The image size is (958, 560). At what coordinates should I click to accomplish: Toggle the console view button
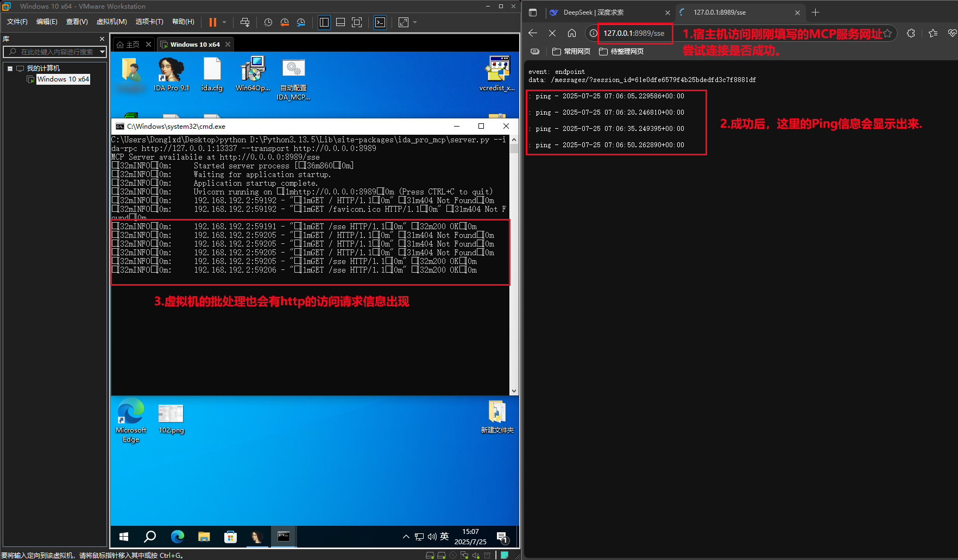380,22
